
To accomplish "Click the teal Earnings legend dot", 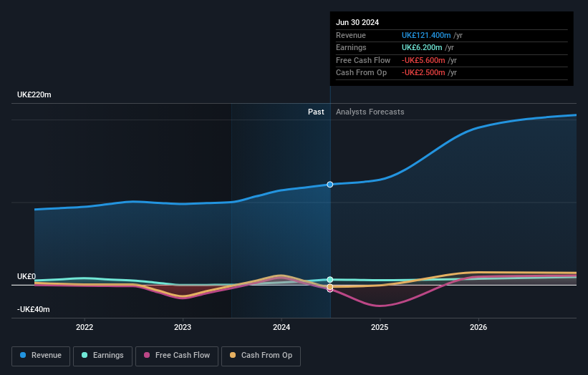I will coord(85,355).
